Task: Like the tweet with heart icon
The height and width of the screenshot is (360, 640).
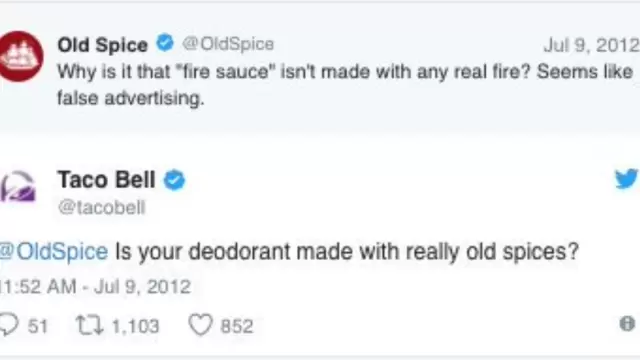Action: click(200, 325)
